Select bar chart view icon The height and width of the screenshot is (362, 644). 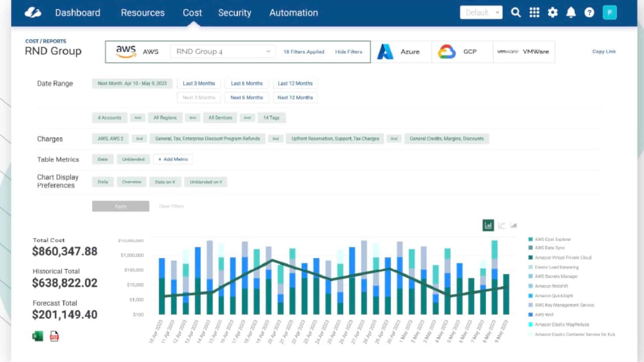point(488,225)
